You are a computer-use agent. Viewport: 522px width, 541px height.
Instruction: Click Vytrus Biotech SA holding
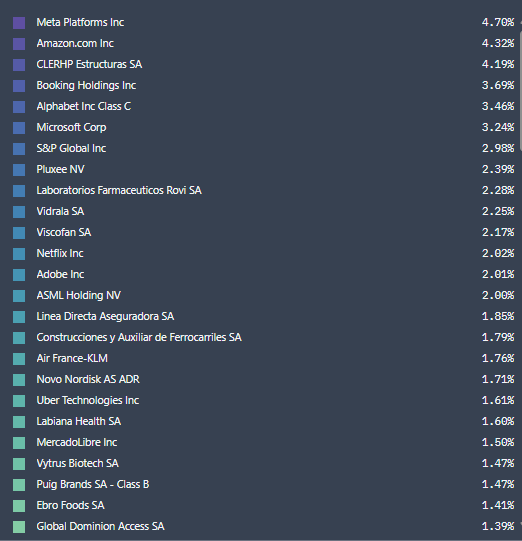point(78,463)
